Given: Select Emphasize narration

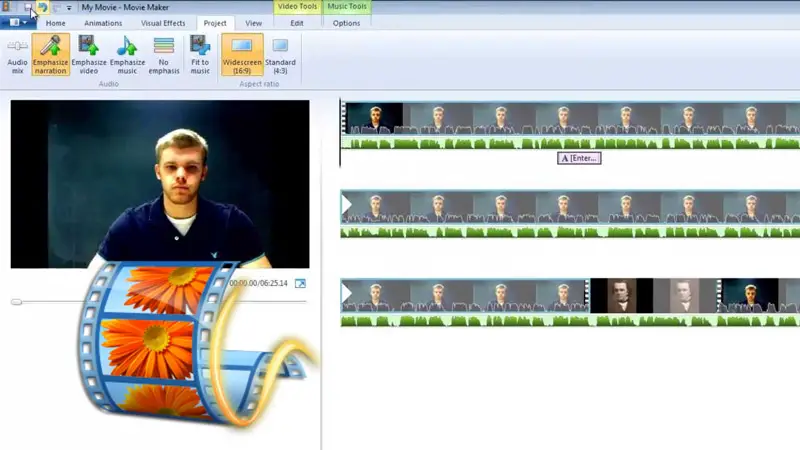Looking at the screenshot, I should pos(51,55).
